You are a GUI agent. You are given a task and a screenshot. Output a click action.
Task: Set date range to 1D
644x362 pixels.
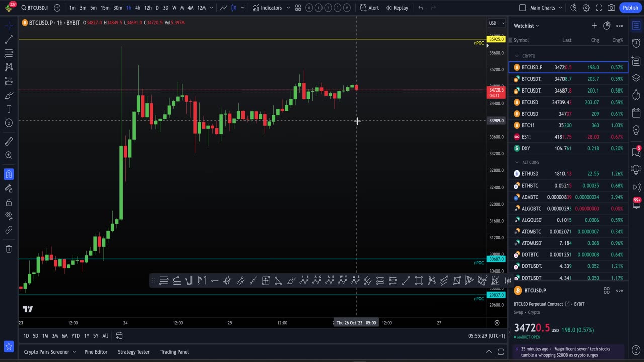(x=26, y=336)
